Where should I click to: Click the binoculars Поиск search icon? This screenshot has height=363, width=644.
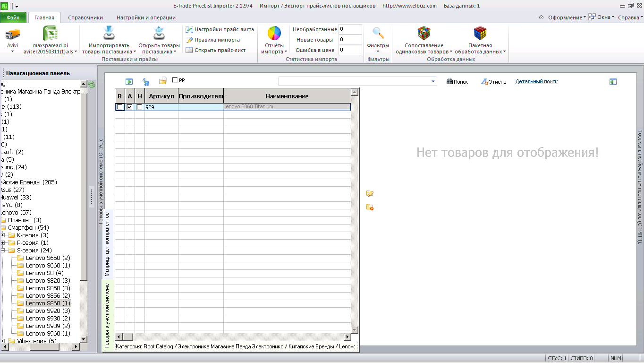(x=449, y=82)
